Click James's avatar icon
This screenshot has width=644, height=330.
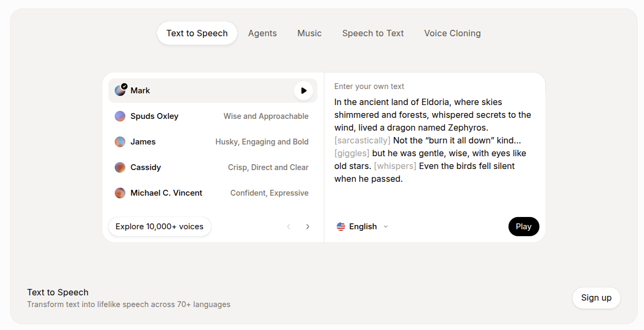[120, 142]
